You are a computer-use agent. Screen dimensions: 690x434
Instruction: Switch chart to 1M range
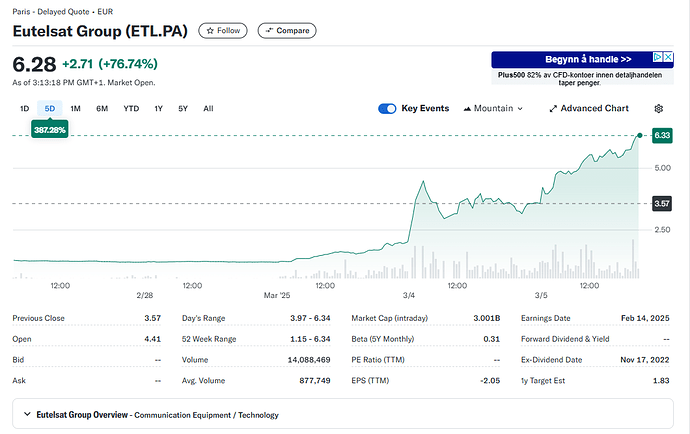pyautogui.click(x=75, y=109)
